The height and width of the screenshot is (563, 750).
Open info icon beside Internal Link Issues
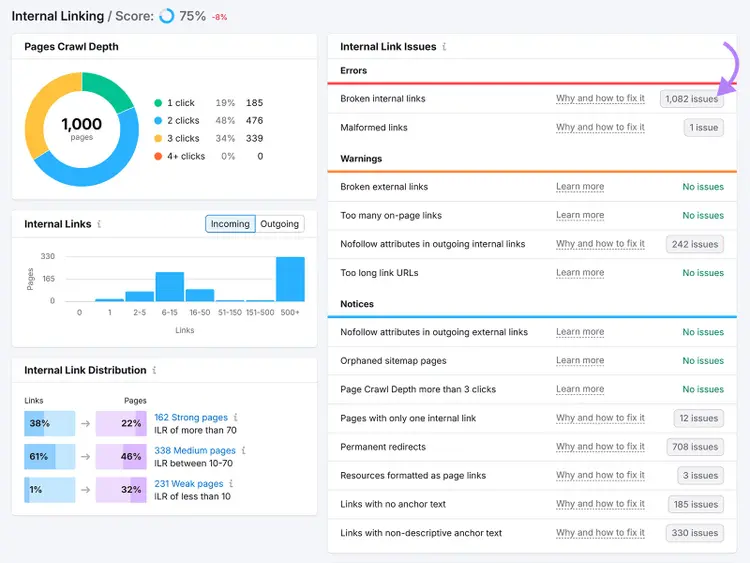point(444,46)
